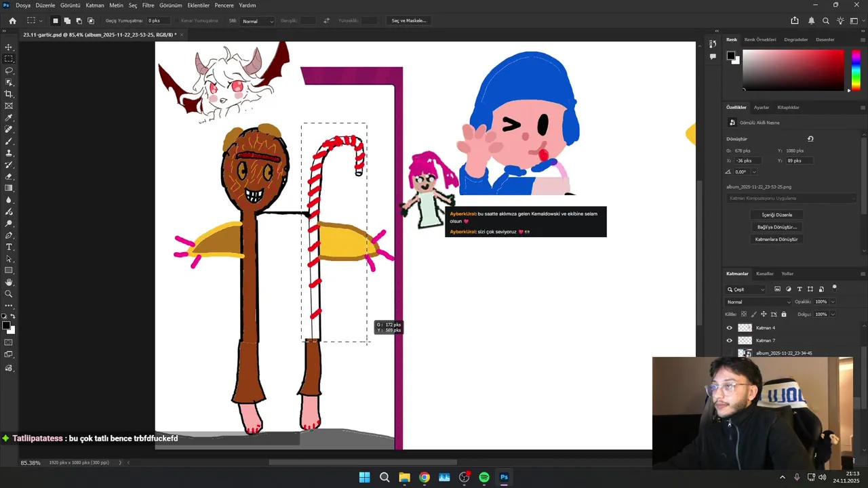Select the Frame tool
This screenshot has width=868, height=488.
[9, 106]
